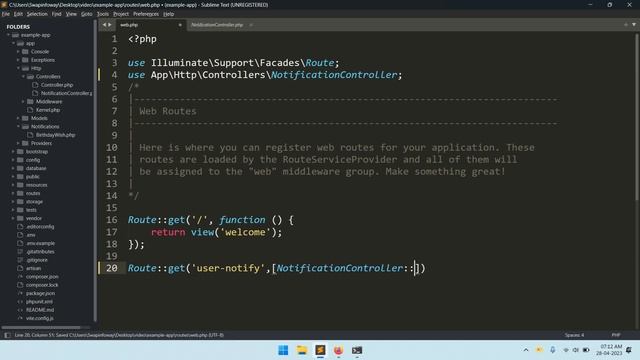This screenshot has width=640, height=360.
Task: Open the Help menu
Action: [169, 14]
